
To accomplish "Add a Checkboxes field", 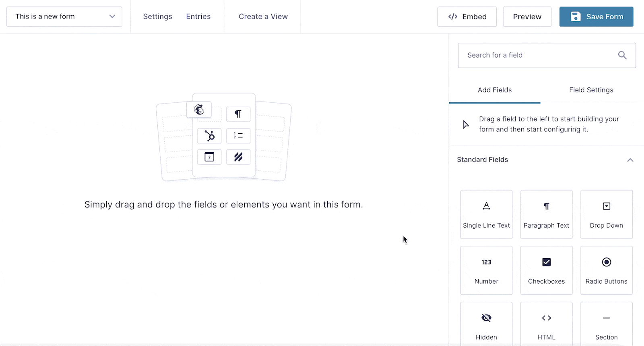I will pos(546,270).
